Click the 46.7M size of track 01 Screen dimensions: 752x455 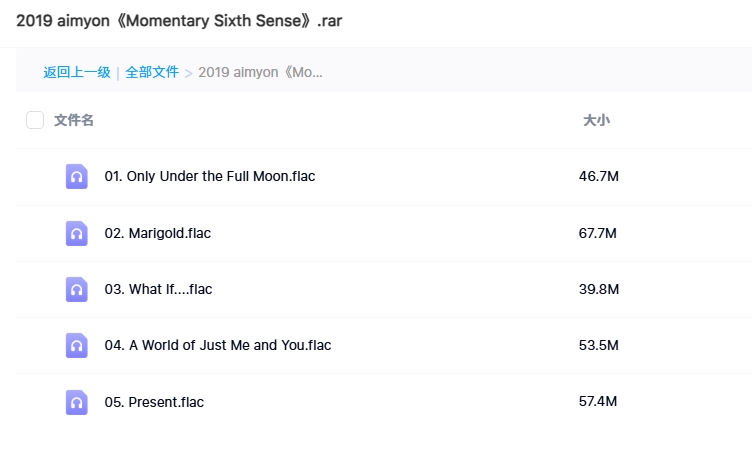[599, 177]
